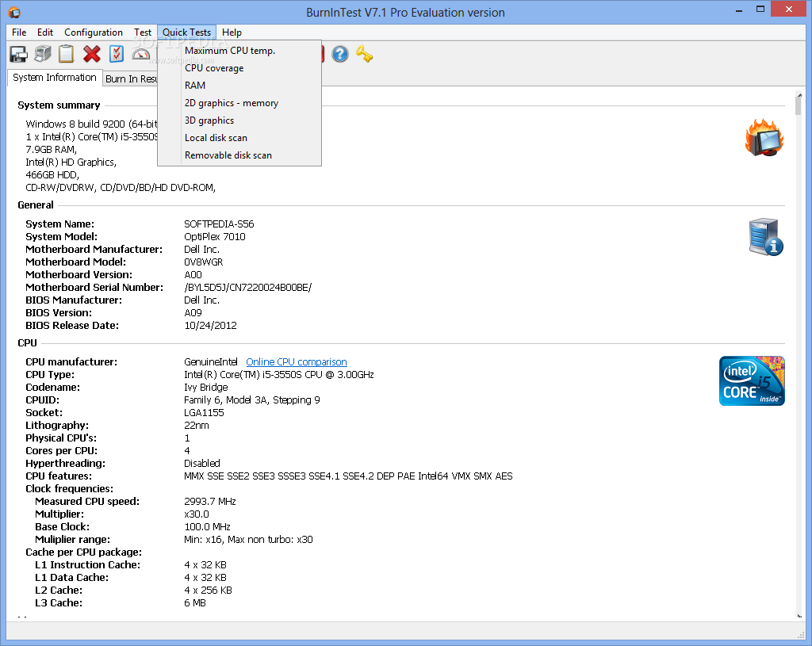This screenshot has width=812, height=646.
Task: Switch to the System Information tab
Action: click(x=55, y=78)
